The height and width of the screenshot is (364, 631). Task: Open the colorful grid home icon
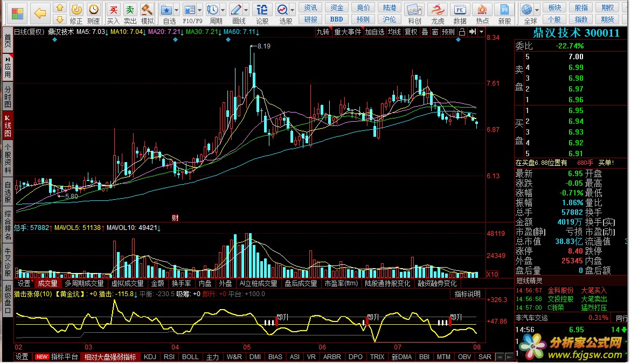coord(17,13)
